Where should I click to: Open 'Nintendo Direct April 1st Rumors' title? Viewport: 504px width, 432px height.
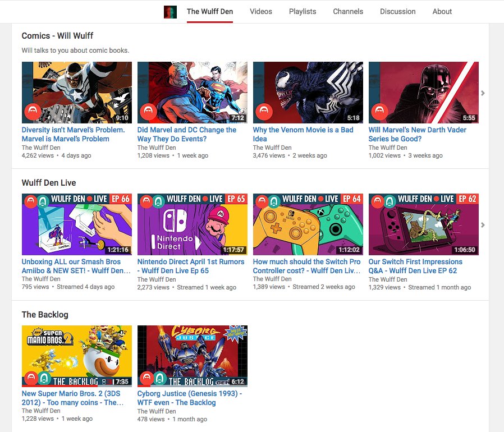(x=191, y=266)
